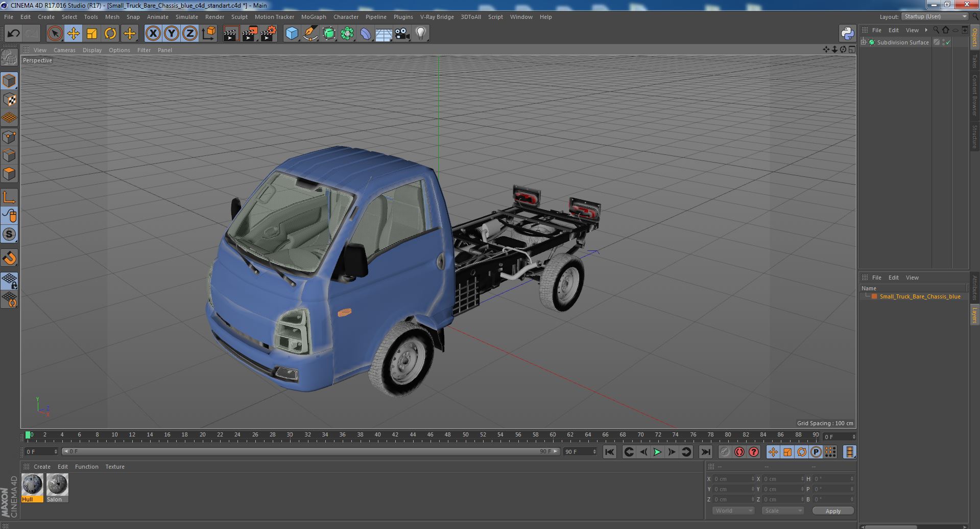Switch to Model mode

coord(9,81)
